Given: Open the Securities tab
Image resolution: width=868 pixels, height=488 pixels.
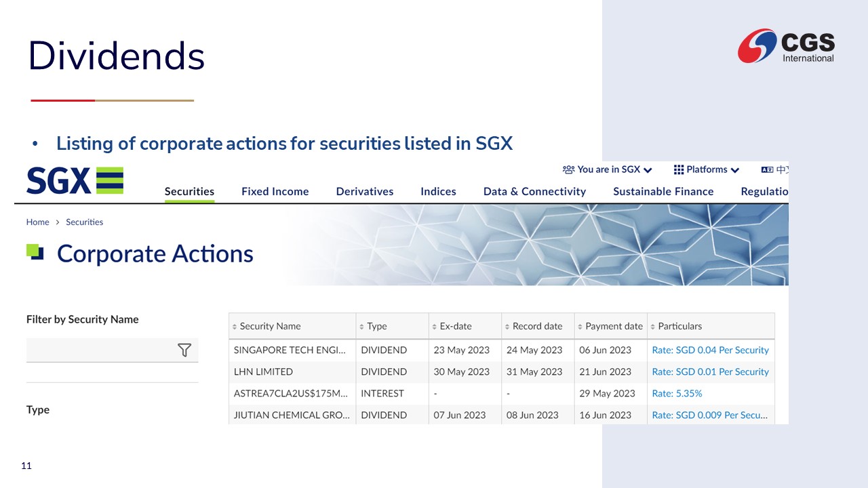Looking at the screenshot, I should [x=189, y=191].
